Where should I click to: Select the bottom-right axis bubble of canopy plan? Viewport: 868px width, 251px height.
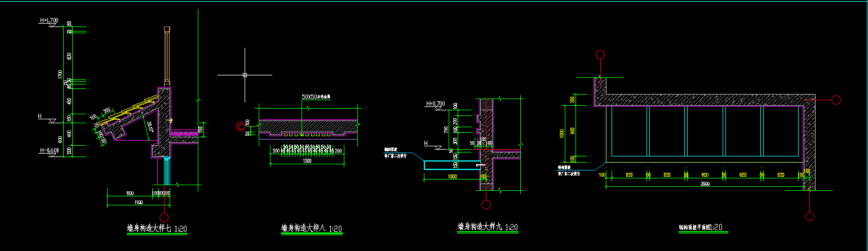[x=810, y=217]
